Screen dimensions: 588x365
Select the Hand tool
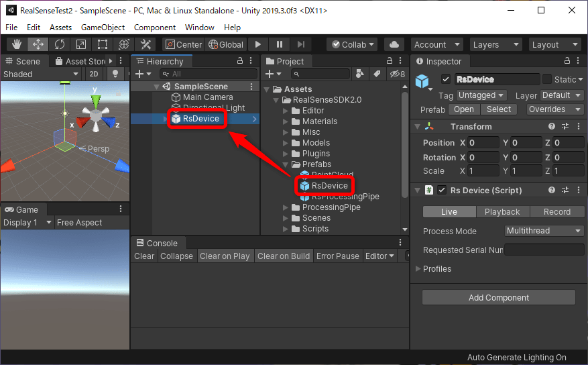[x=17, y=45]
